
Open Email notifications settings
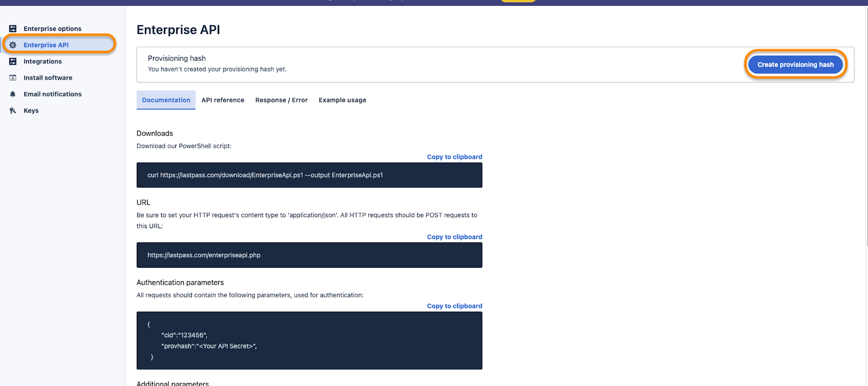(53, 94)
